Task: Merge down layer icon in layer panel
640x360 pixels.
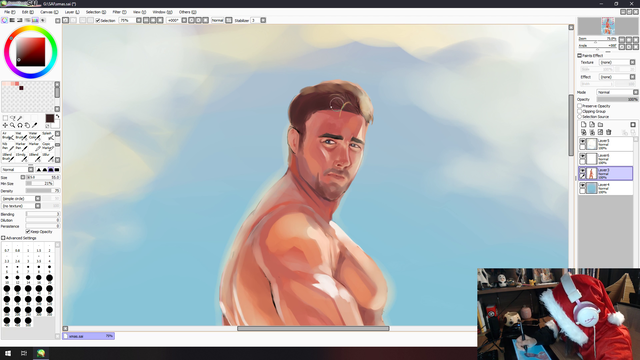Action: point(592,132)
